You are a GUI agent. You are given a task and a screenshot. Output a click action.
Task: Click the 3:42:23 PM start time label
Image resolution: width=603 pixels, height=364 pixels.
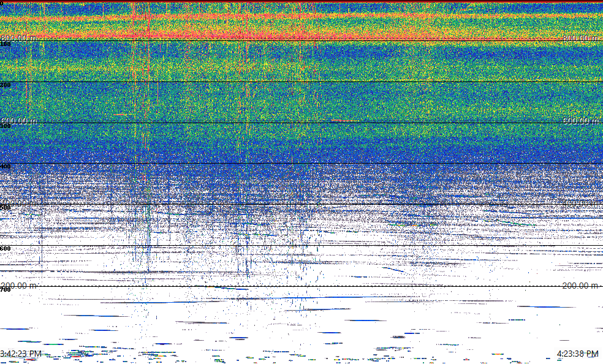(x=21, y=354)
